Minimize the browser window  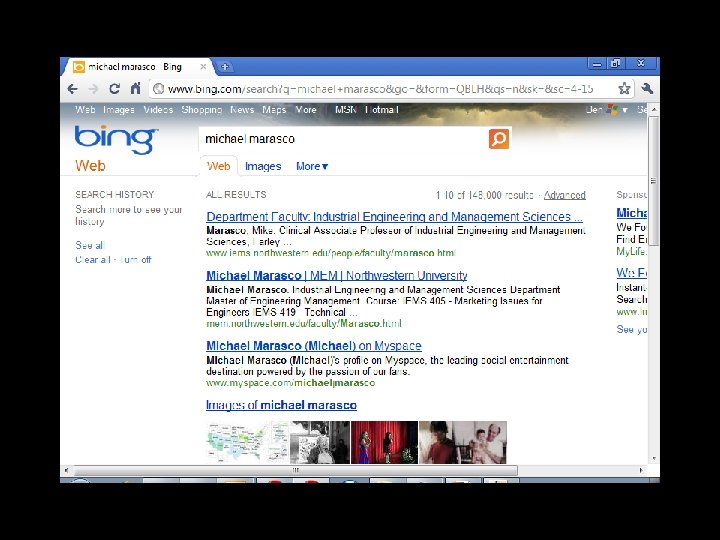click(597, 64)
